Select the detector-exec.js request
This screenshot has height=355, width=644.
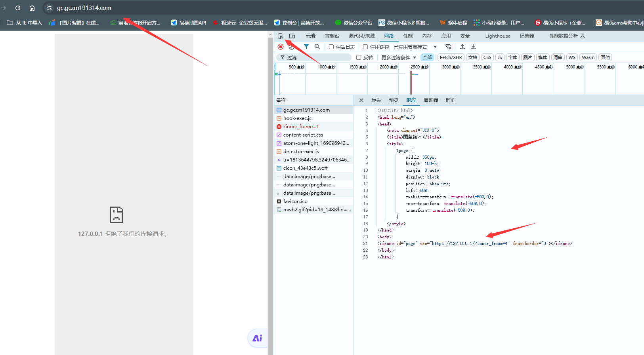click(314, 152)
